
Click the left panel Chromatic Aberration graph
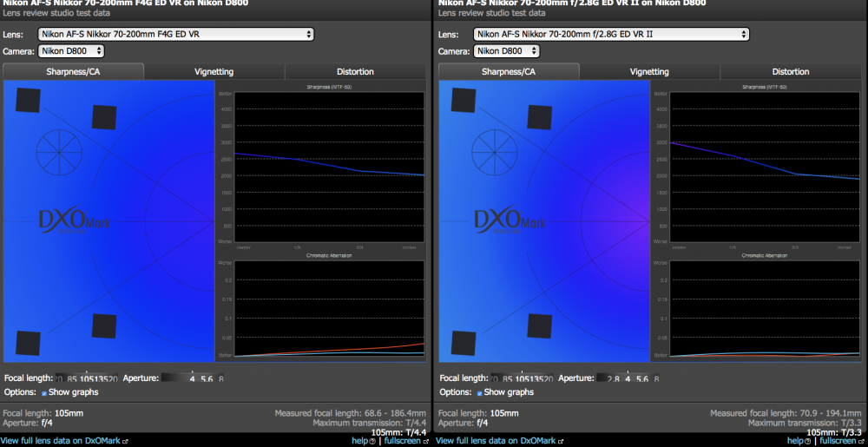pyautogui.click(x=329, y=309)
